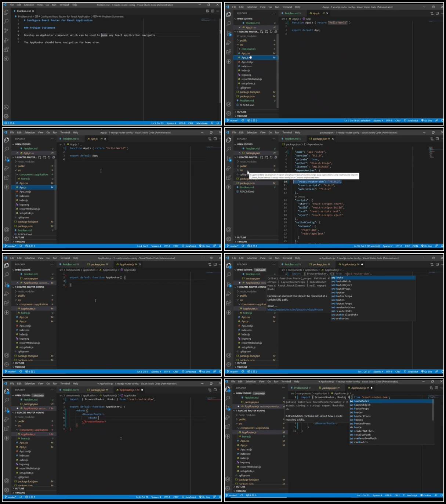Split the editor in the Problem.md-titled window

(212, 11)
